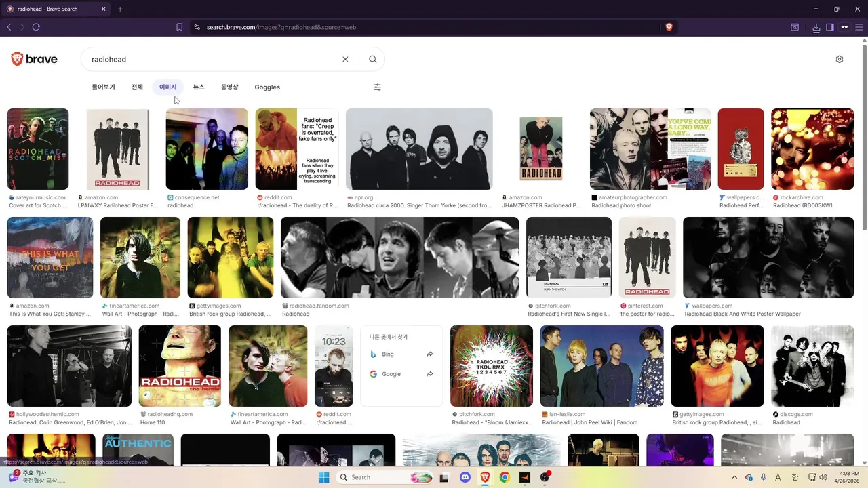Image resolution: width=868 pixels, height=488 pixels.
Task: Open OBS Studio from the taskbar
Action: pyautogui.click(x=545, y=477)
